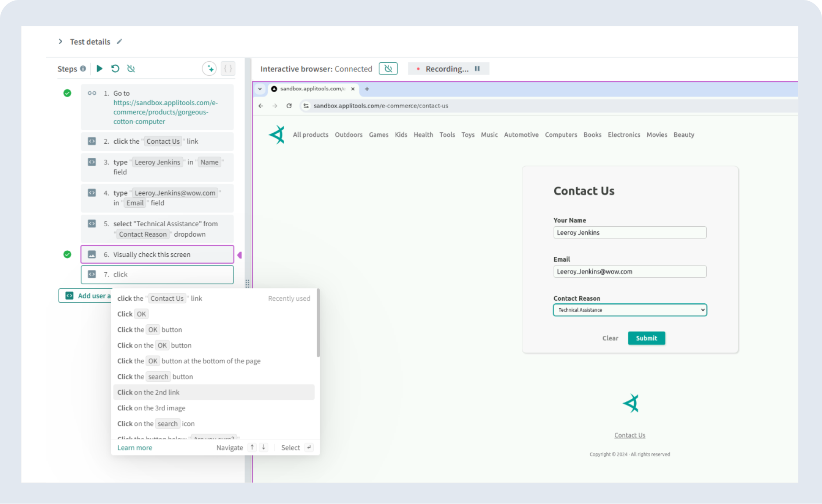
Task: Click the link icon of step 1
Action: pyautogui.click(x=92, y=93)
